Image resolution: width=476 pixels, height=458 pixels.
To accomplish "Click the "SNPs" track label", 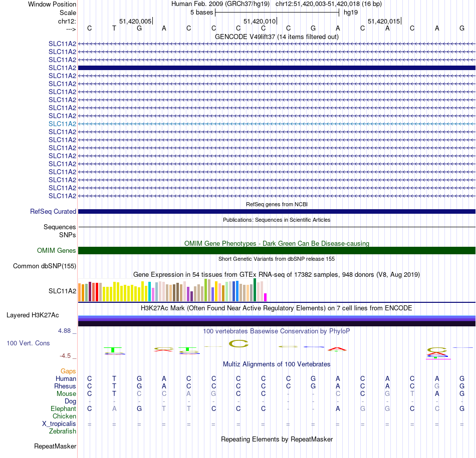I will [x=68, y=235].
